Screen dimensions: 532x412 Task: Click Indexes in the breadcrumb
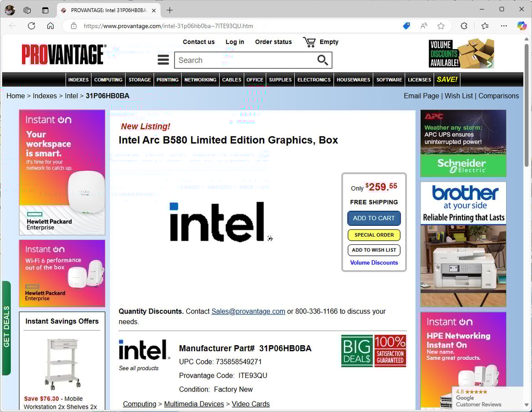45,96
